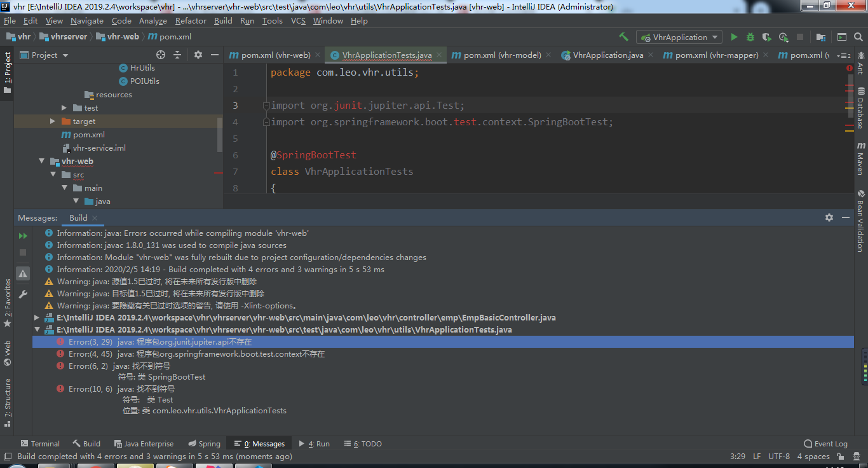Debug VhrApplication with the bug icon

[x=750, y=37]
